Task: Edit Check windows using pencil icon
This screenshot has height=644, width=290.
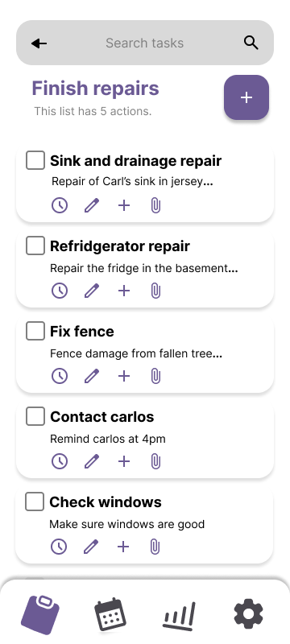Action: pos(91,547)
